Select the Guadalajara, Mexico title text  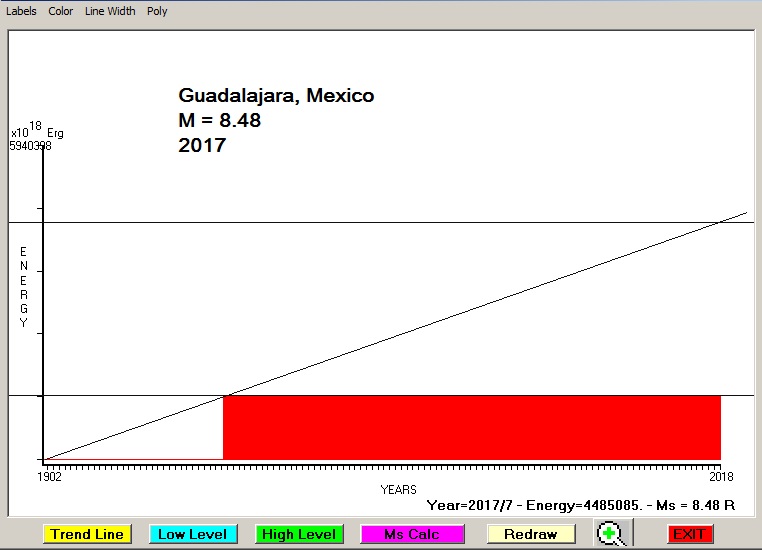[276, 96]
